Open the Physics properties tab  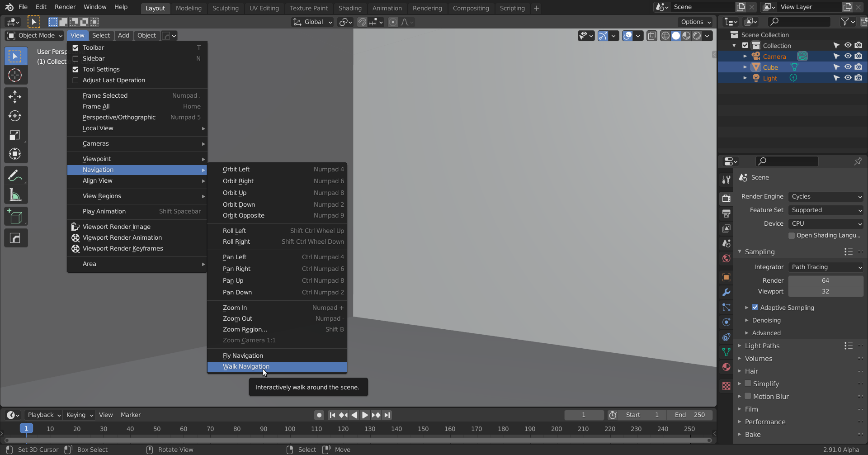(x=726, y=322)
